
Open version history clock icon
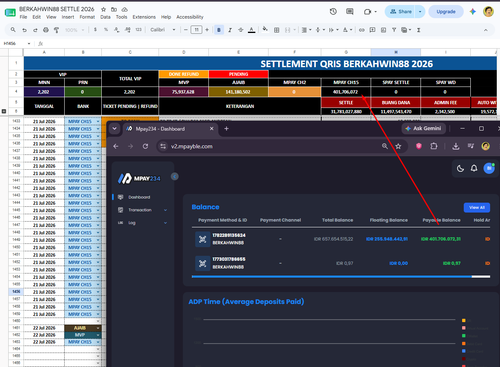click(333, 12)
